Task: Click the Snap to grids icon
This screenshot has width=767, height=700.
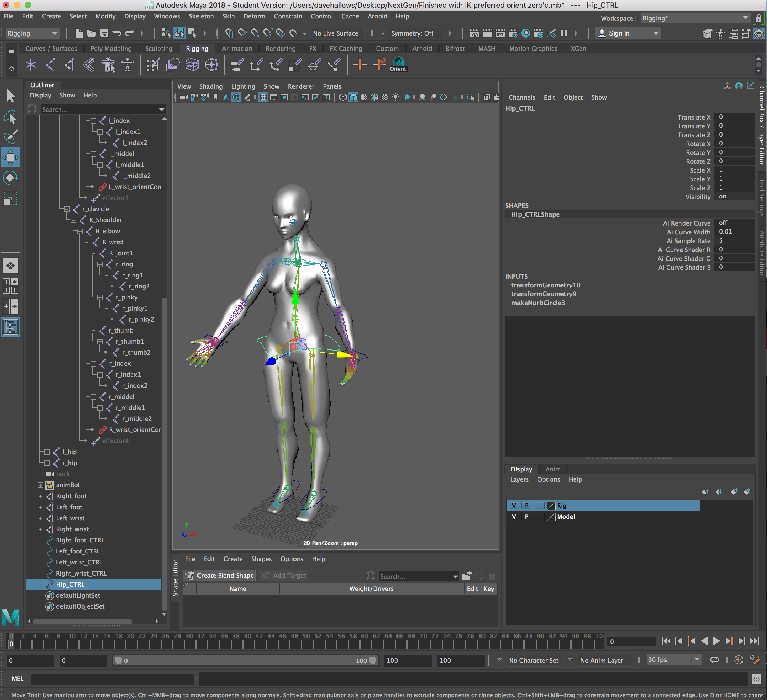Action: coord(229,33)
